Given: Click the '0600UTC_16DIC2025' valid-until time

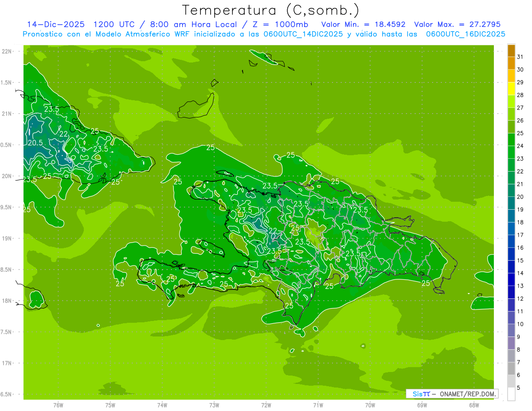Looking at the screenshot, I should pos(465,34).
